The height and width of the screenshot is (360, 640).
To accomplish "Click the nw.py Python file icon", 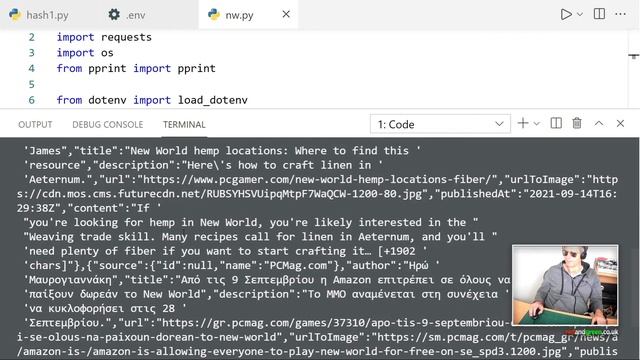I will click(x=214, y=15).
